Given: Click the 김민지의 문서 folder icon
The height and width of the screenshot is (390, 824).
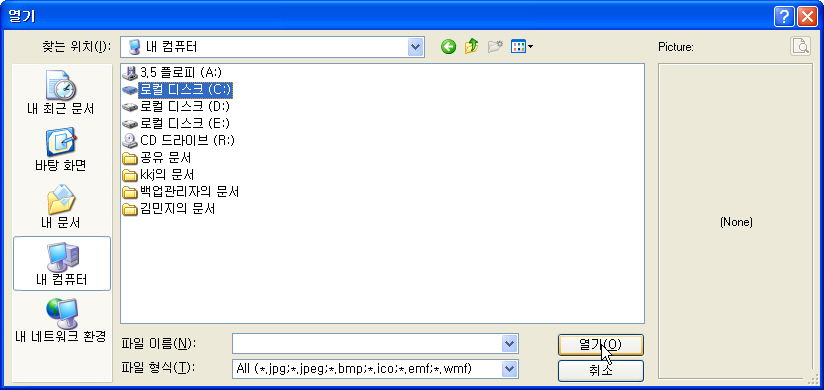Looking at the screenshot, I should (129, 209).
